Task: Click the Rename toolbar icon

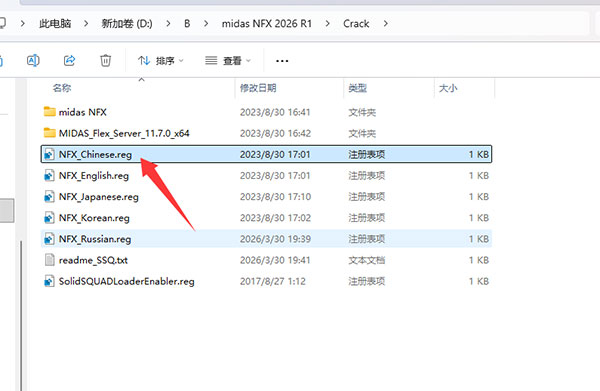Action: (x=33, y=60)
